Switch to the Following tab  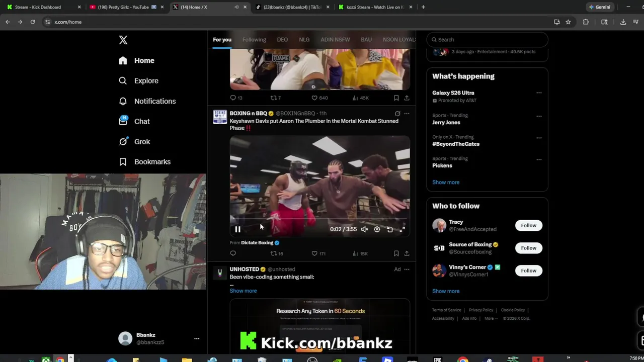[254, 40]
